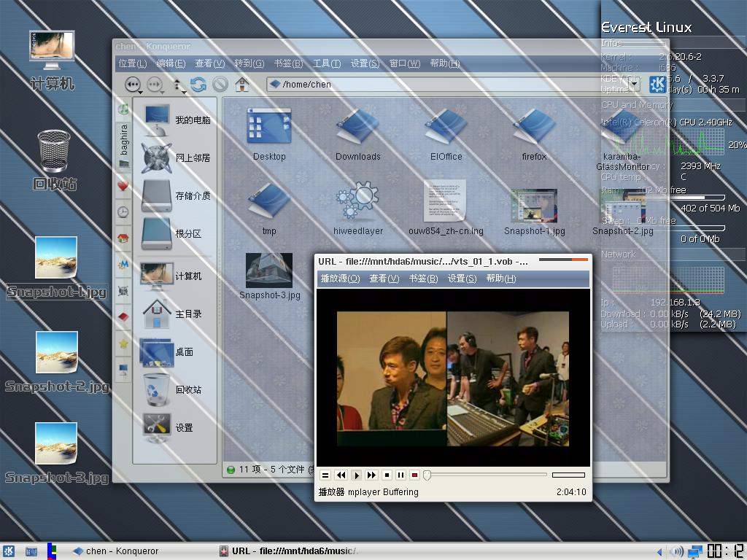Screen dimensions: 747x560
Task: Open 桌面 desktop entry in the sidebar
Action: tap(167, 352)
